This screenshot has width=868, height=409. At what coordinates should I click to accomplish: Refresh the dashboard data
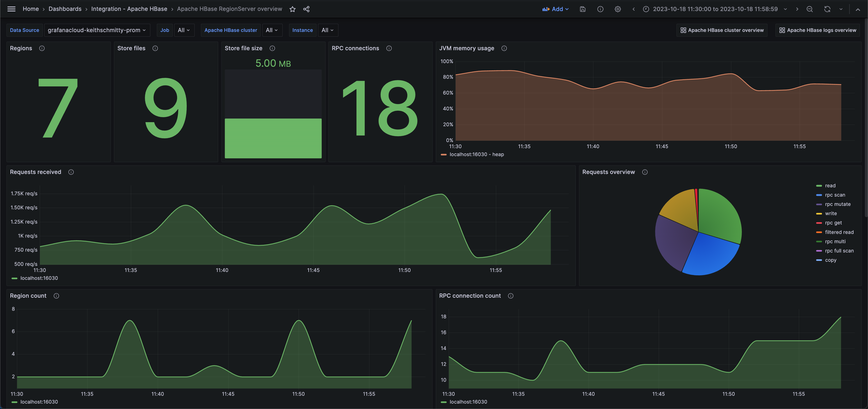point(827,9)
